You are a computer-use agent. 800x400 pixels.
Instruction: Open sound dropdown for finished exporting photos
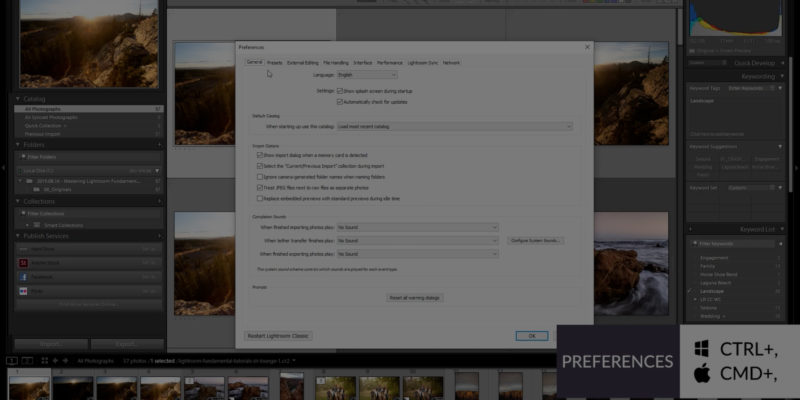pos(417,254)
